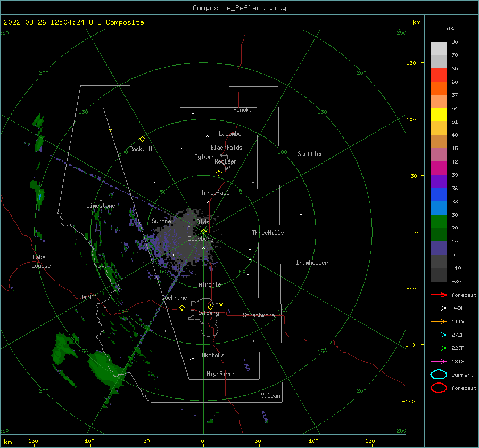The height and width of the screenshot is (448, 479).
Task: Click the RedDeer label
Action: pos(226,161)
